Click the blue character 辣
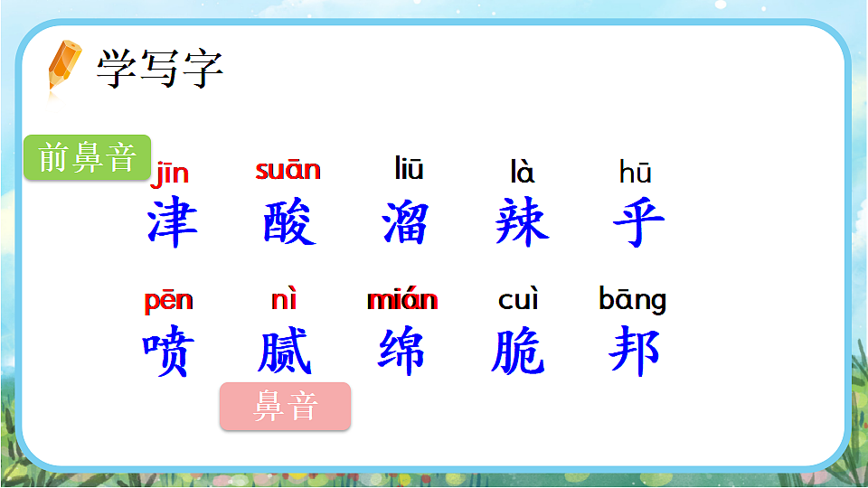Screen dimensions: 868x488 (522, 222)
